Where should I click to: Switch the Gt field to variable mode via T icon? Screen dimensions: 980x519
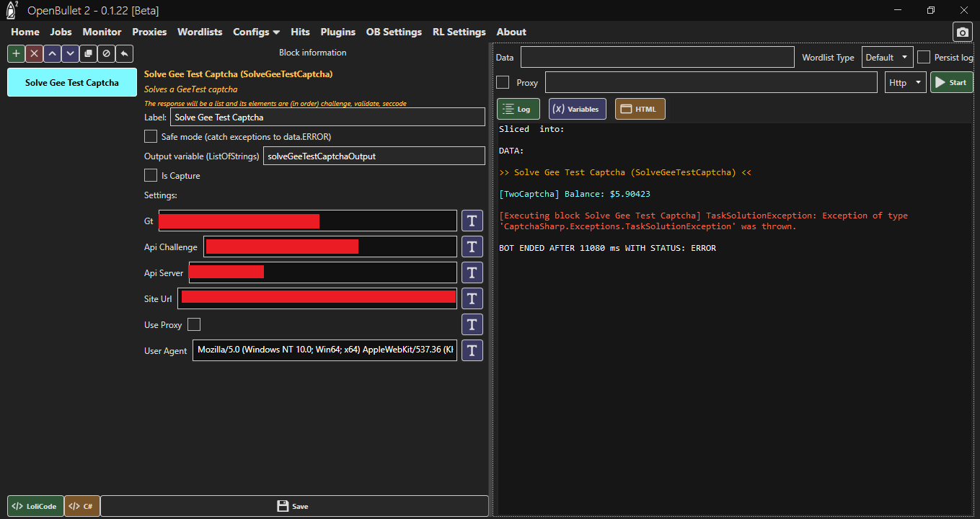coord(472,221)
